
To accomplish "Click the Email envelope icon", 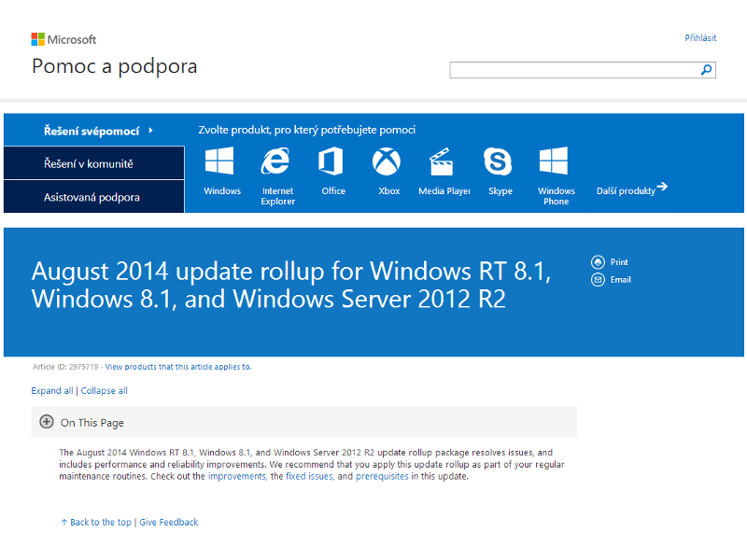I will click(598, 279).
